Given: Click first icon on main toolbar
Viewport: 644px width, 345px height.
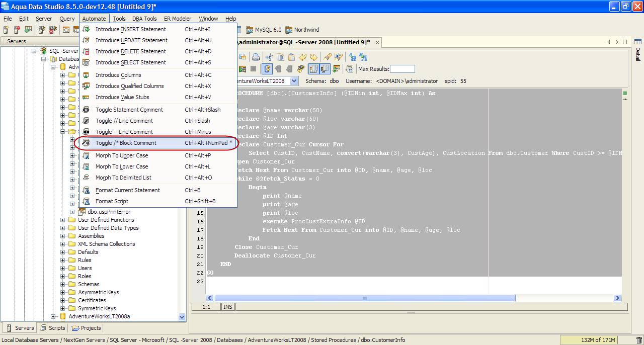Looking at the screenshot, I should click(x=6, y=30).
